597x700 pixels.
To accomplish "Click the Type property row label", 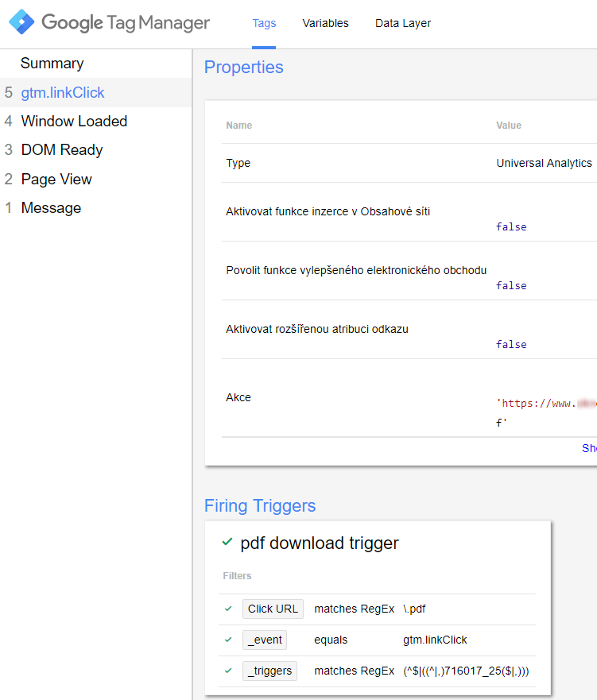I will pos(238,163).
